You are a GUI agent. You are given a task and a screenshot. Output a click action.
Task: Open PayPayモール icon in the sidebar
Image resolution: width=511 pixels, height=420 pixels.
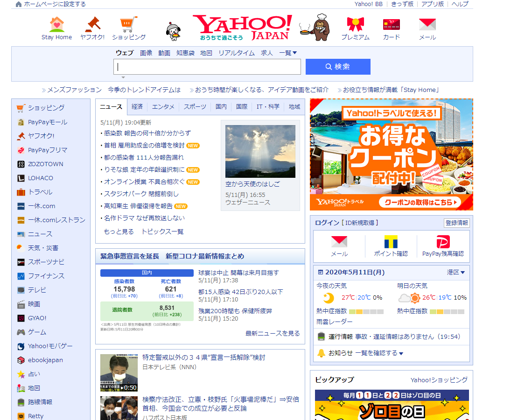coord(21,122)
